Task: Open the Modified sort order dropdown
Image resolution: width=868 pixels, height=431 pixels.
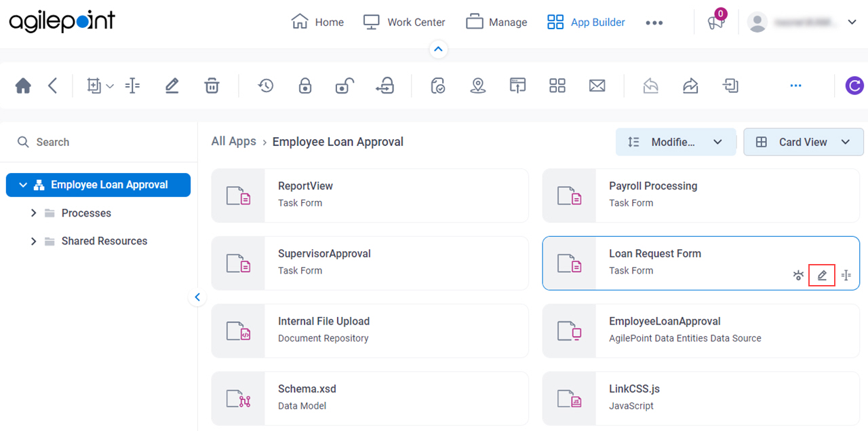Action: click(676, 142)
